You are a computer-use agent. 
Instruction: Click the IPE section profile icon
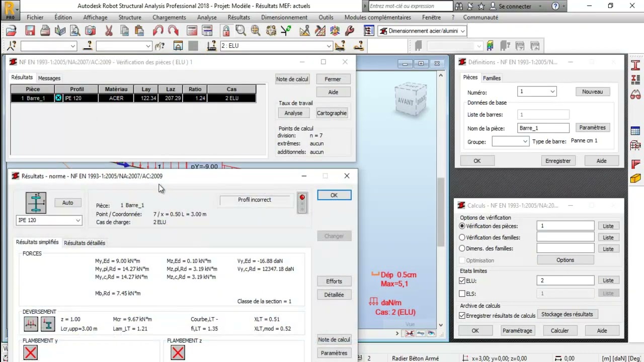(36, 203)
